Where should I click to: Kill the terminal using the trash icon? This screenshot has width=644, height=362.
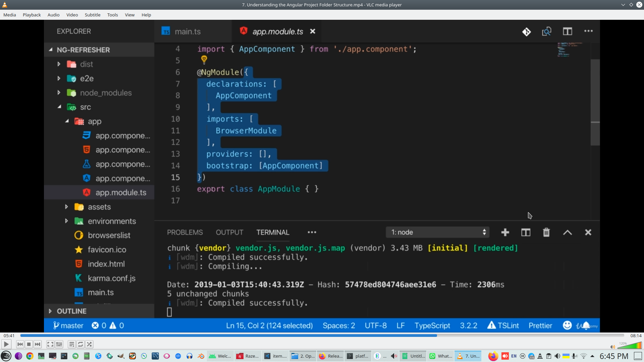coord(546,232)
